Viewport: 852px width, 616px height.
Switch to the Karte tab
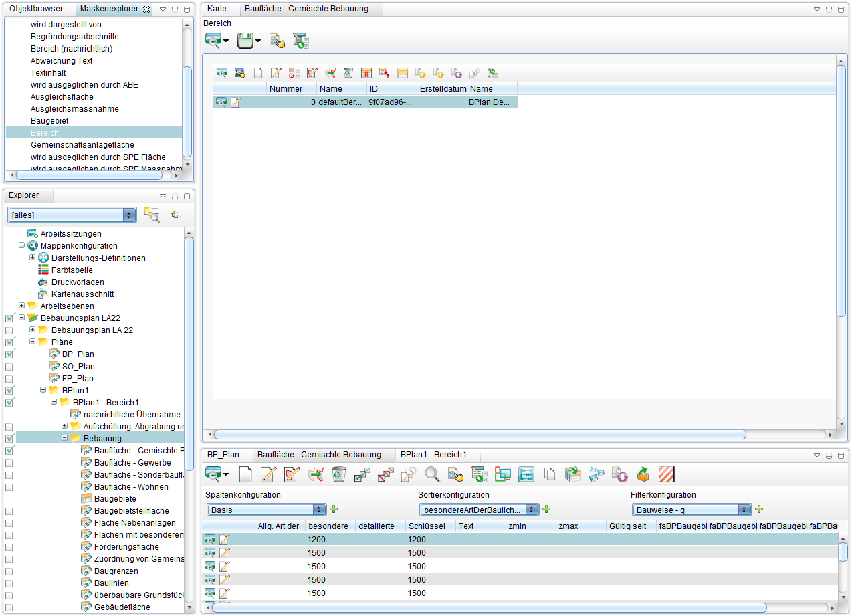tap(217, 9)
